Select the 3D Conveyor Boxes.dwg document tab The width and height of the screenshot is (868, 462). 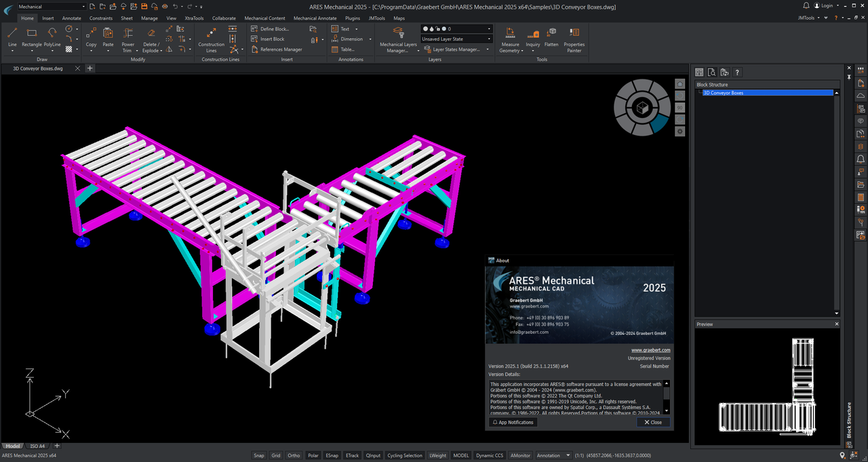point(38,69)
